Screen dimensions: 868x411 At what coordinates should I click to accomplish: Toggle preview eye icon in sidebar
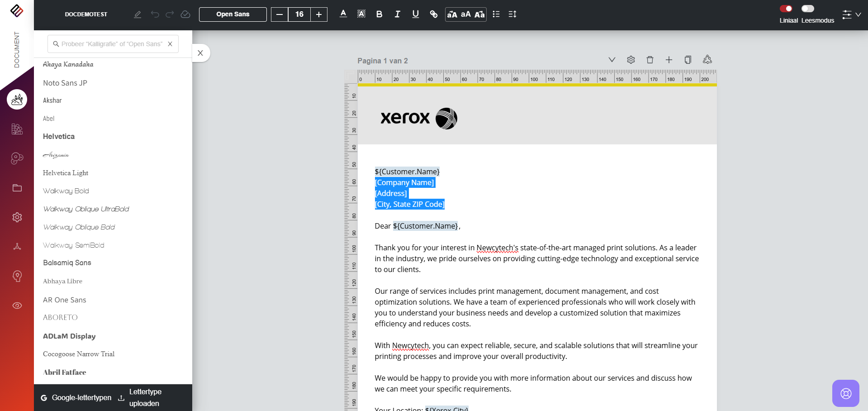pos(17,306)
